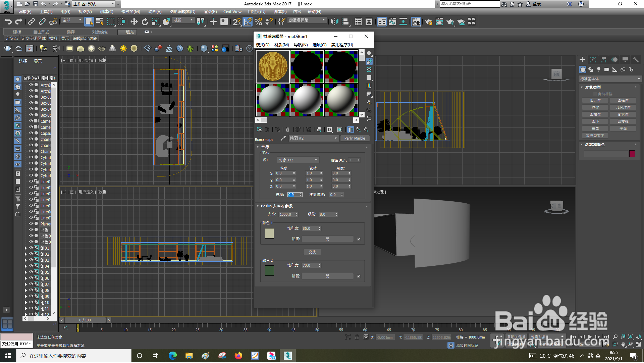Image resolution: width=644 pixels, height=363 pixels.
Task: Click the trash reset material icon
Action: click(x=287, y=129)
